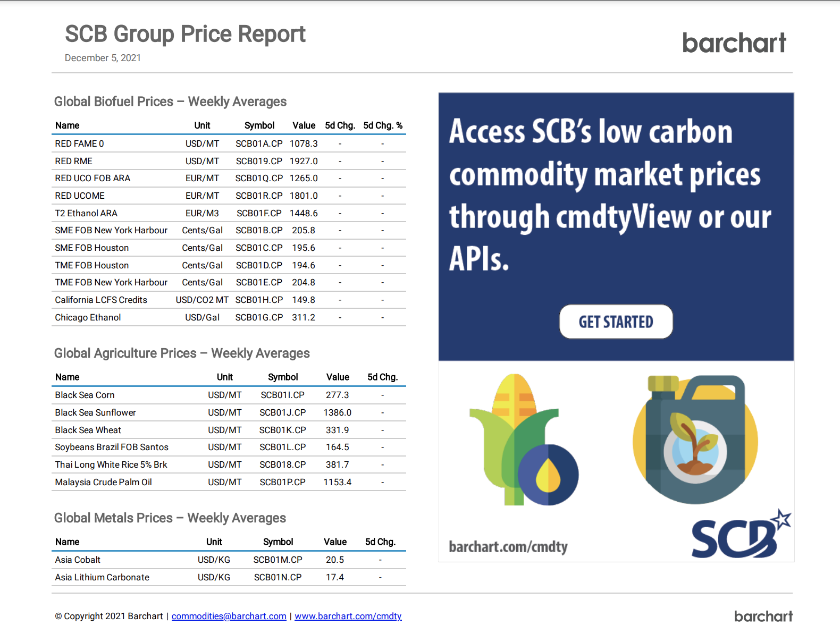The height and width of the screenshot is (642, 840).
Task: Click the value 1078.3
Action: click(304, 143)
